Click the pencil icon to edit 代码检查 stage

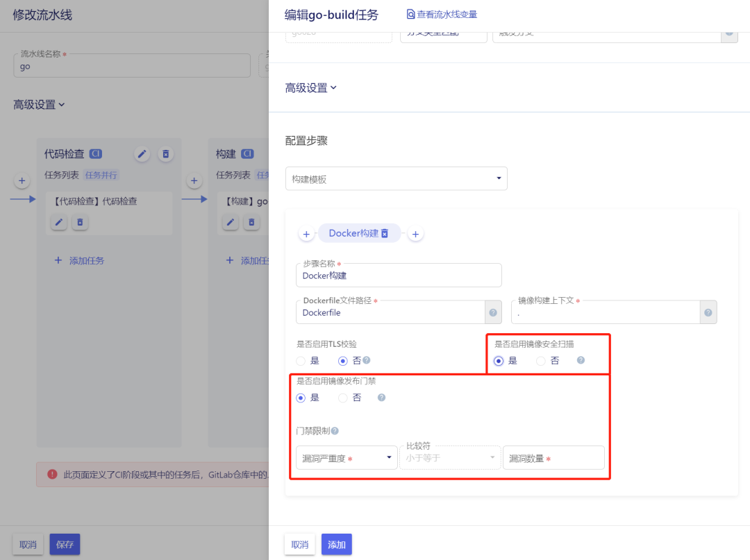(142, 153)
